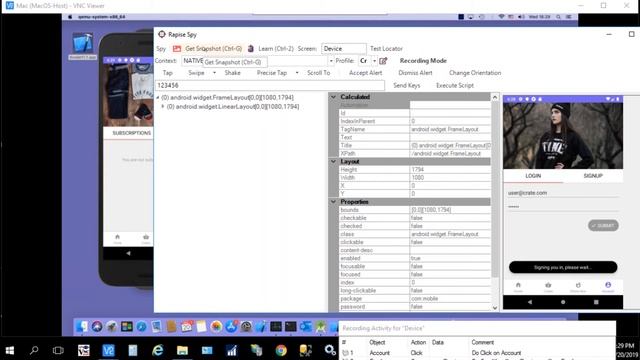This screenshot has width=640, height=360.
Task: Open Finder in the Mac dock
Action: [82, 327]
